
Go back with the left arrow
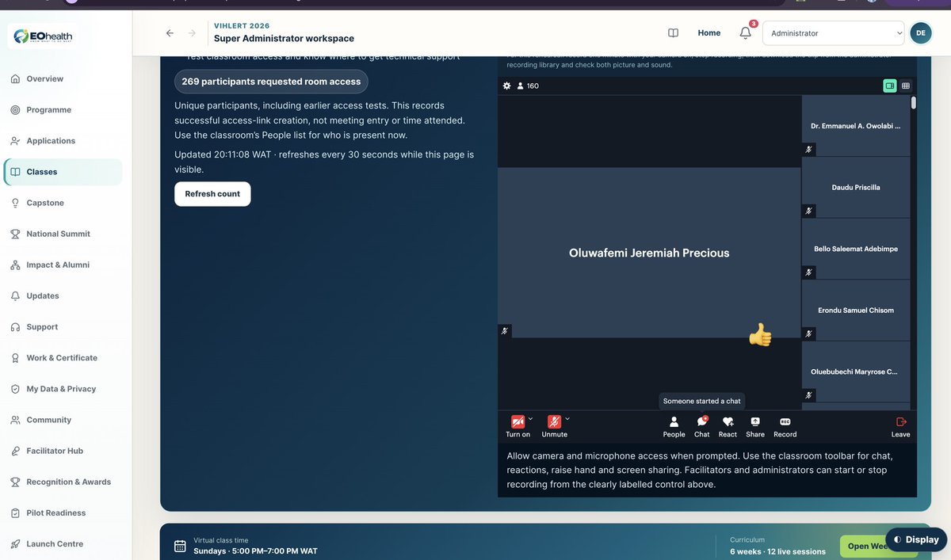click(x=170, y=33)
